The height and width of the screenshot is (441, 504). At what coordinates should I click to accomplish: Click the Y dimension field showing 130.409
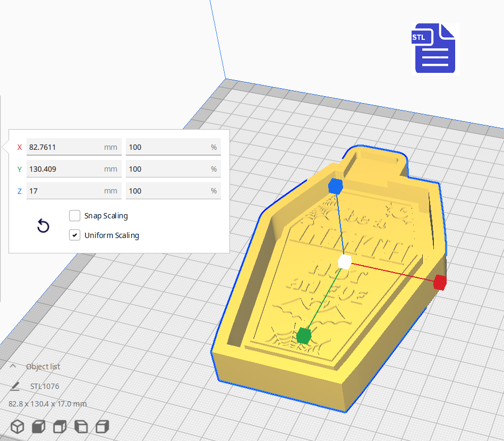[x=73, y=168]
